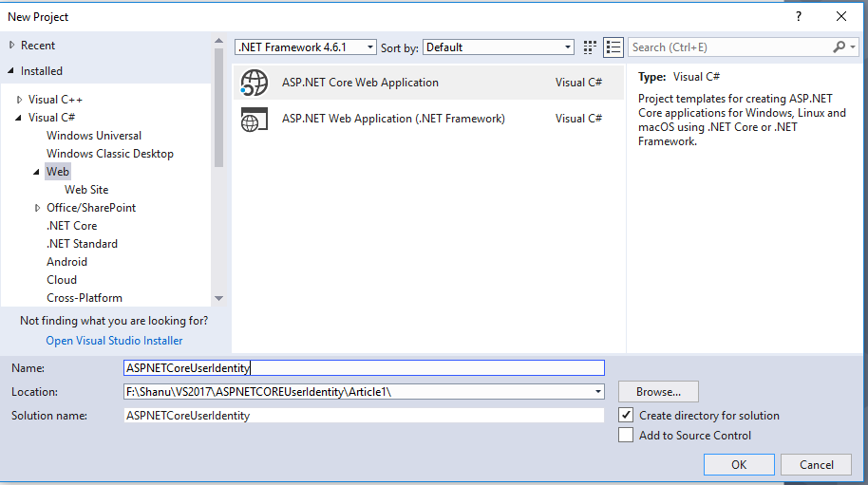The image size is (868, 485).
Task: Expand the Visual C++ node
Action: pos(19,100)
